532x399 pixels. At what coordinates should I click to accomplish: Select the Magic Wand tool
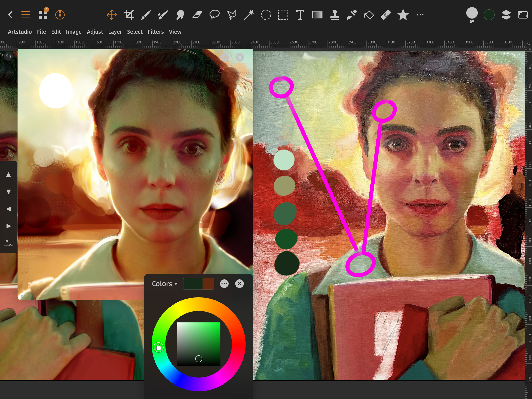coord(249,15)
